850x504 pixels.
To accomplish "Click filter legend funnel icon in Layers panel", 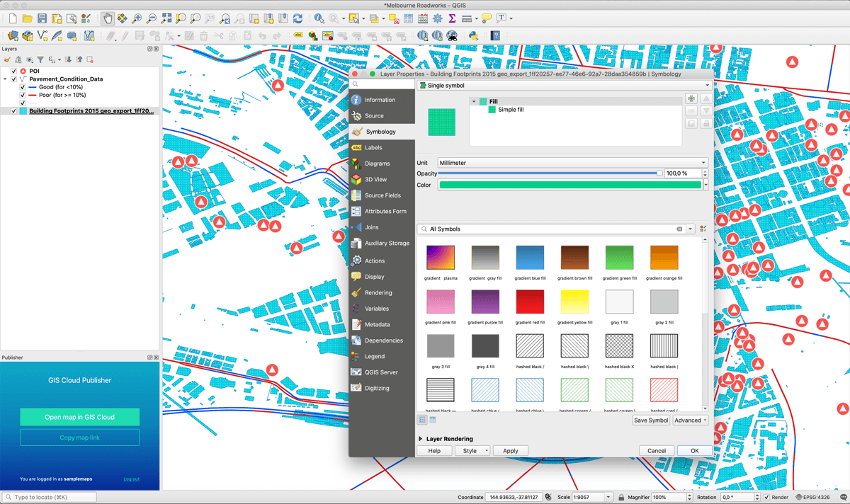I will pyautogui.click(x=40, y=59).
